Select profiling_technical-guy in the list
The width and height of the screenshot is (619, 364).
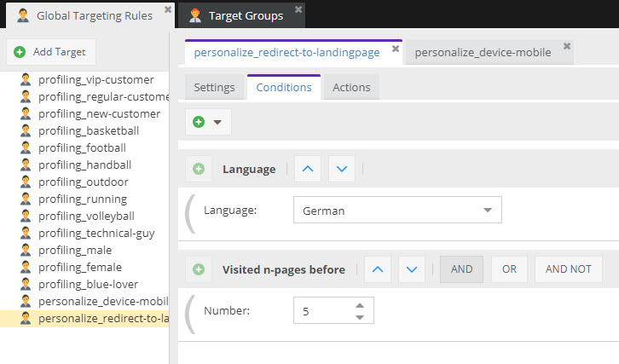pyautogui.click(x=84, y=233)
